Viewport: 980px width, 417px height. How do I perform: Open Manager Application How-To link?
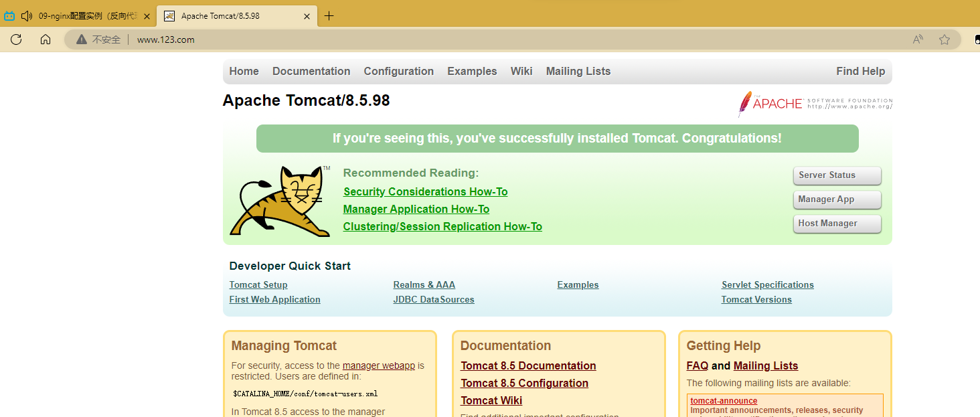click(416, 209)
